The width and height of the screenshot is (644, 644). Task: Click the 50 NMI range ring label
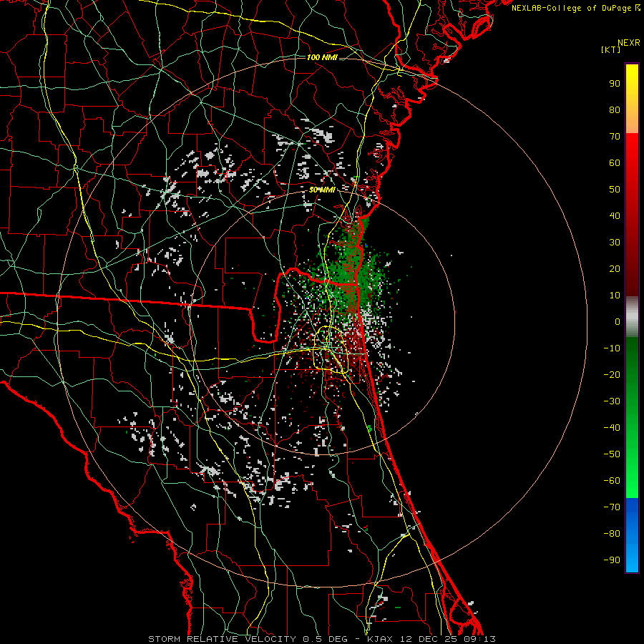(321, 190)
